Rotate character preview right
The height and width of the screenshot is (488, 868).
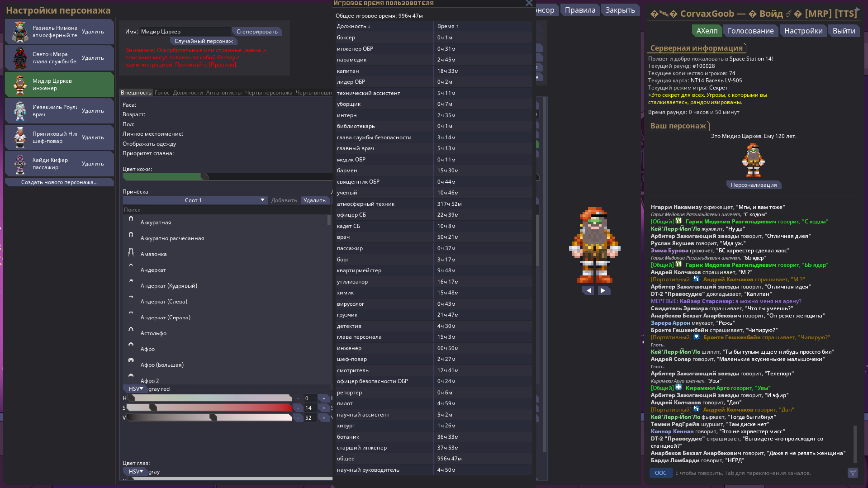[603, 291]
